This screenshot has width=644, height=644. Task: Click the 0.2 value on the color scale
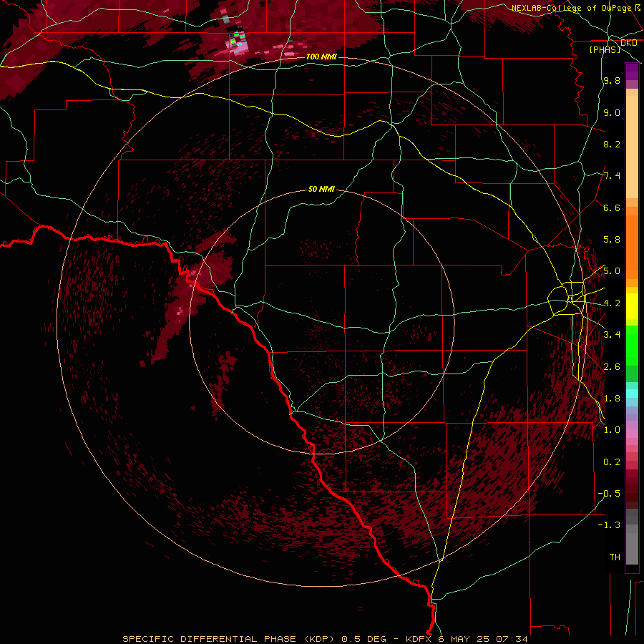612,462
